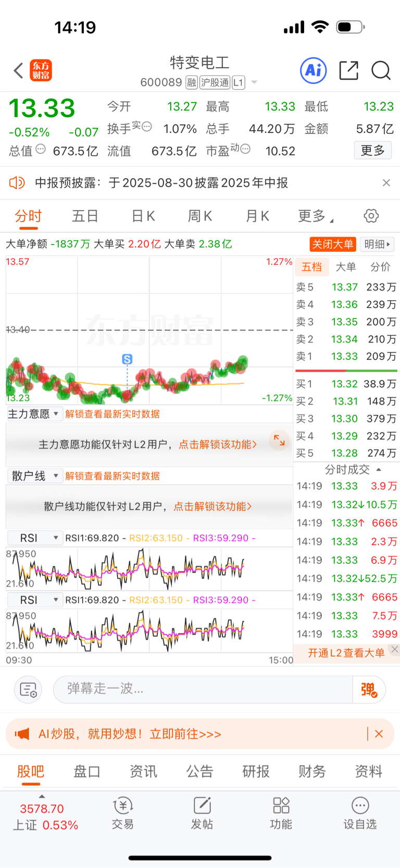
Task: Open the 明细 dropdown
Action: [x=377, y=244]
